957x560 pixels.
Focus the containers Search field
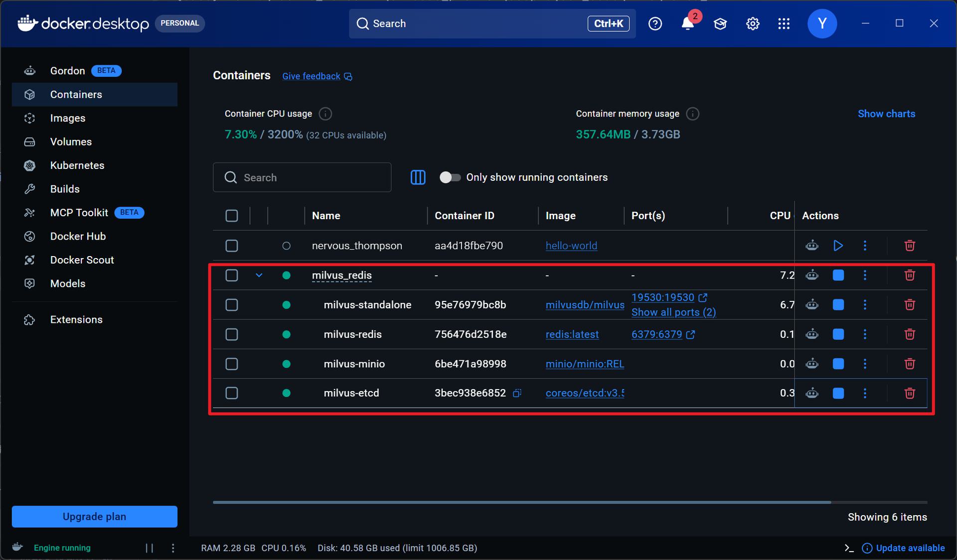302,177
